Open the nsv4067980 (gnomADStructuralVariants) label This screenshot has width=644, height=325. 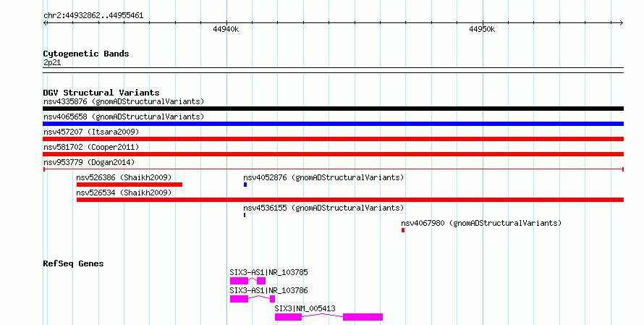(481, 223)
